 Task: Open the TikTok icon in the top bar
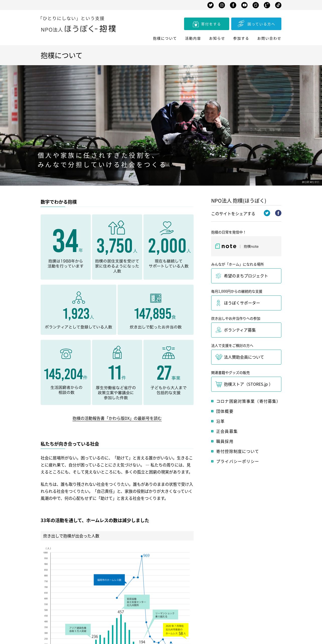point(278,5)
